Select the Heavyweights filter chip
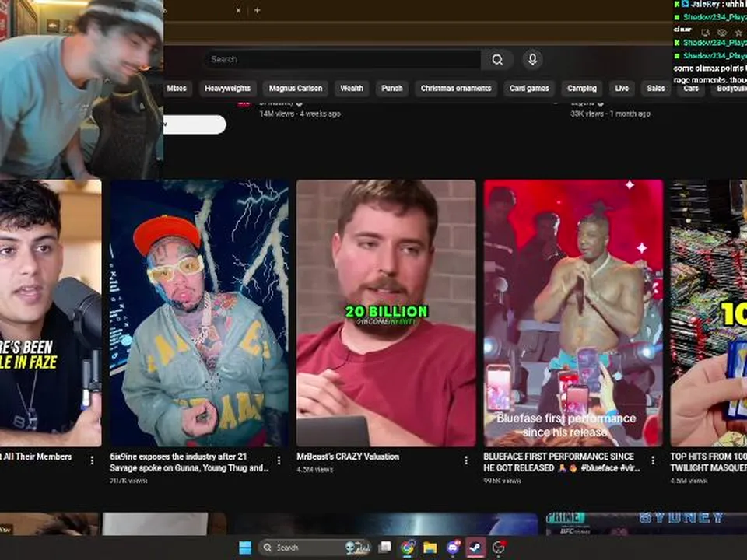The width and height of the screenshot is (747, 560). click(x=228, y=88)
